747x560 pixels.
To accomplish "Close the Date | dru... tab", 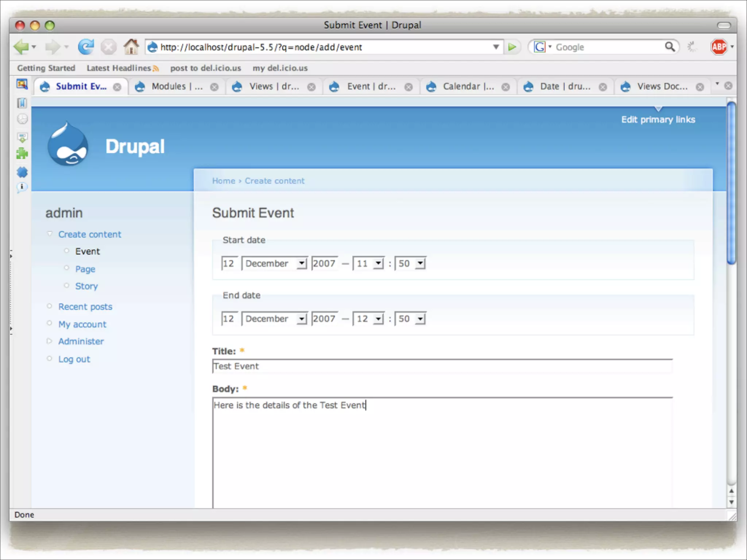I will tap(603, 87).
